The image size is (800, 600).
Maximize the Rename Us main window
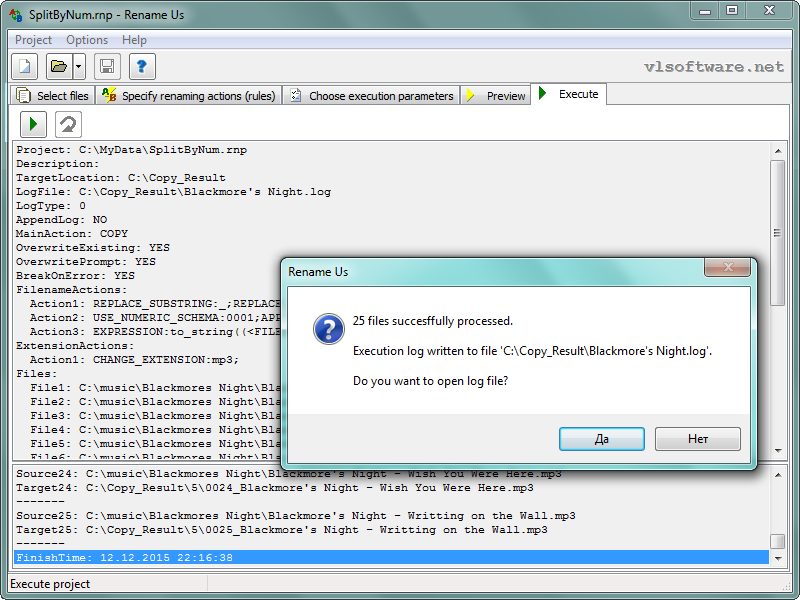tap(732, 11)
